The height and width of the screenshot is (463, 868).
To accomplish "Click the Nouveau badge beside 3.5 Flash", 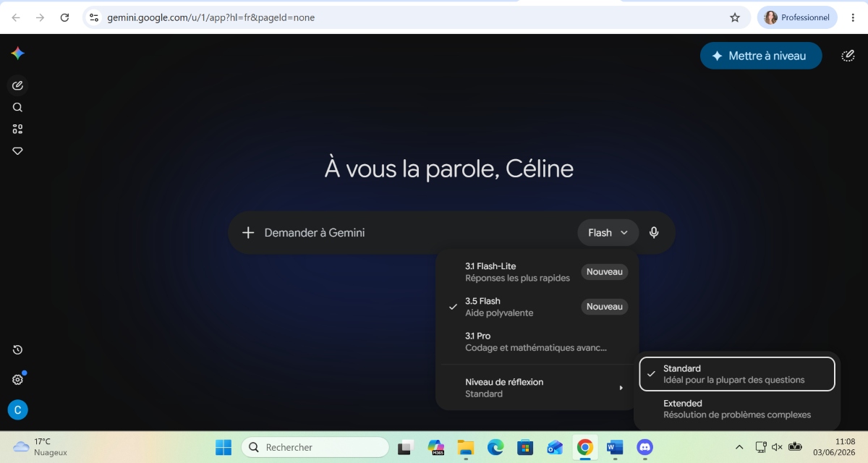I will click(x=605, y=307).
